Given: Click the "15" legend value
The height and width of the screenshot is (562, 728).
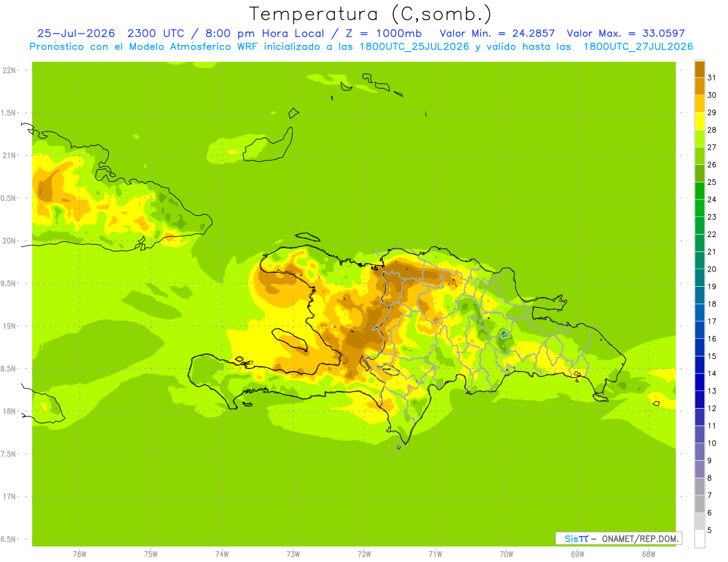Looking at the screenshot, I should pos(712,356).
